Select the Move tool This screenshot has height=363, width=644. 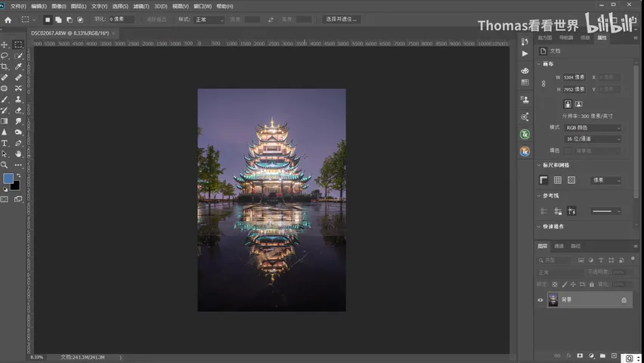pos(5,45)
